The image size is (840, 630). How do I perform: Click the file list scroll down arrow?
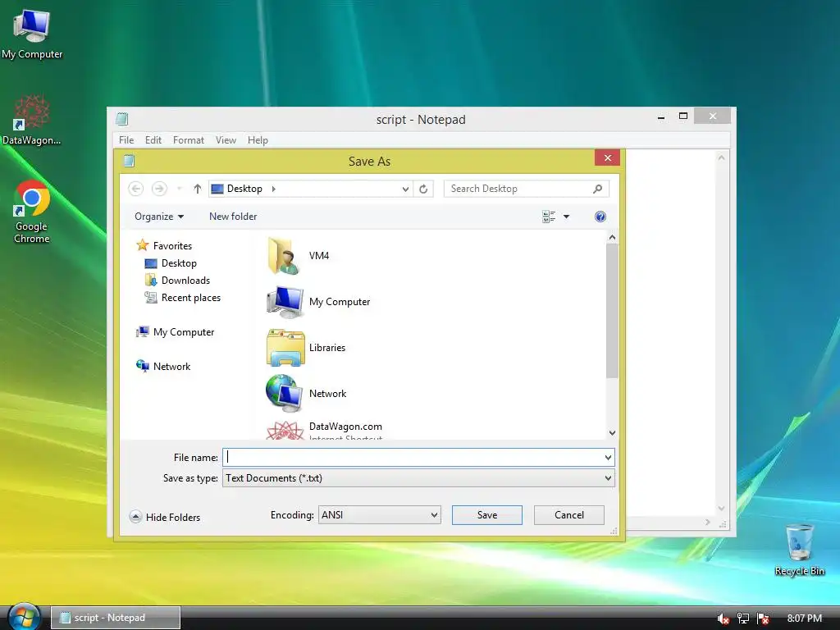point(612,433)
